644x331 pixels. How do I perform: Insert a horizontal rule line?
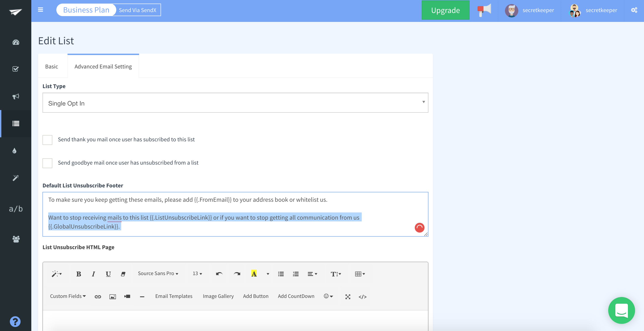142,297
